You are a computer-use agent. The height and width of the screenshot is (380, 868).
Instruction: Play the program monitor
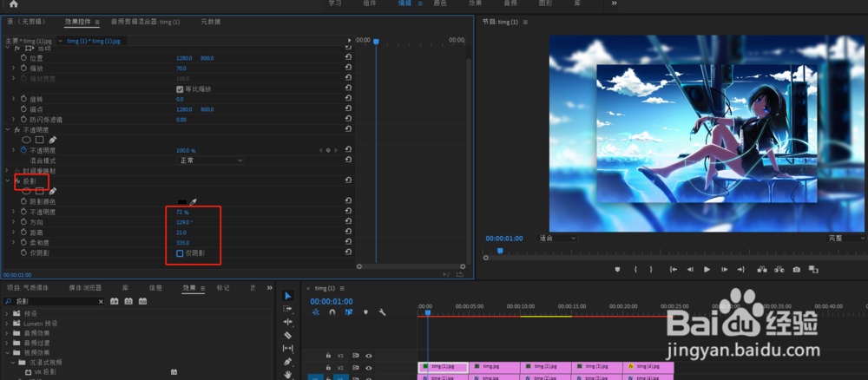[x=707, y=269]
